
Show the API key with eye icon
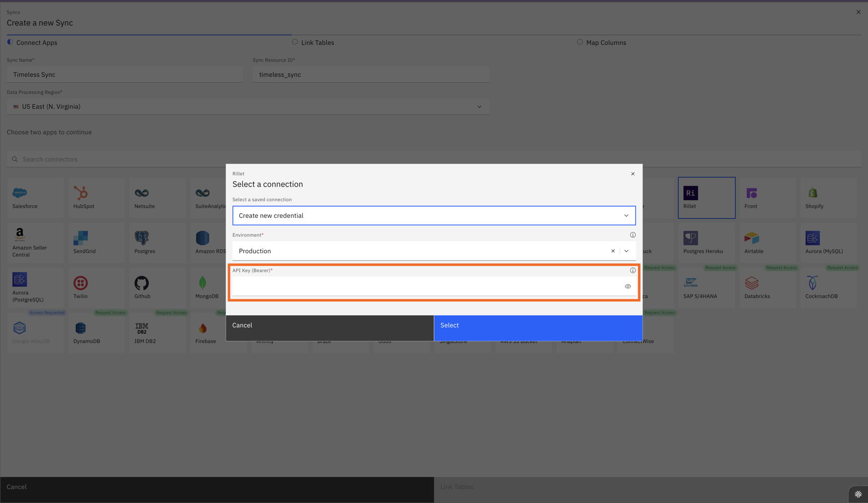628,287
